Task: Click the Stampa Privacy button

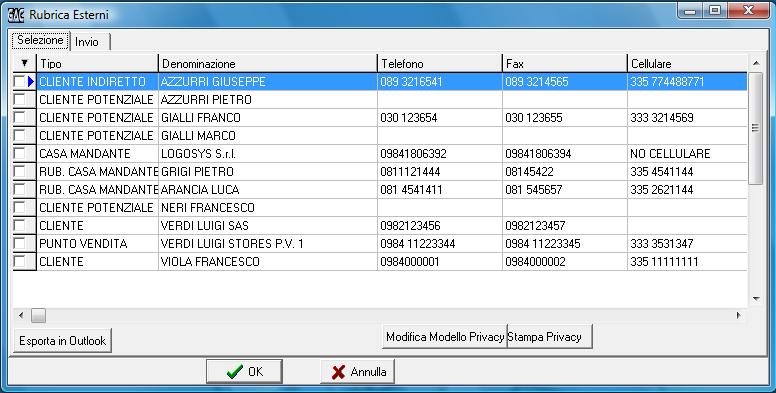Action: click(x=549, y=337)
